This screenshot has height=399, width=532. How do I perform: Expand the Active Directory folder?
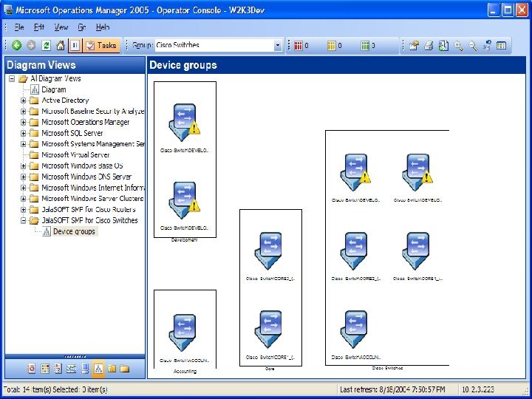click(x=23, y=100)
